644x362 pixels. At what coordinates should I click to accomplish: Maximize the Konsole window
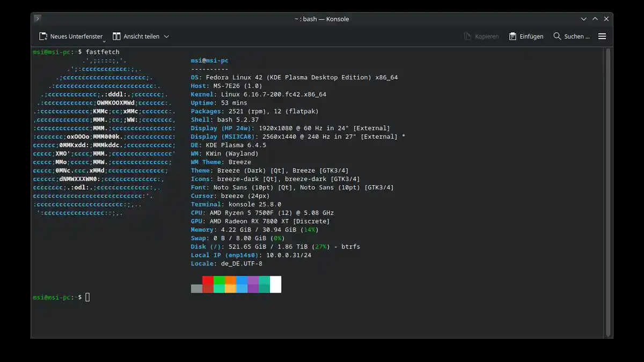[595, 19]
